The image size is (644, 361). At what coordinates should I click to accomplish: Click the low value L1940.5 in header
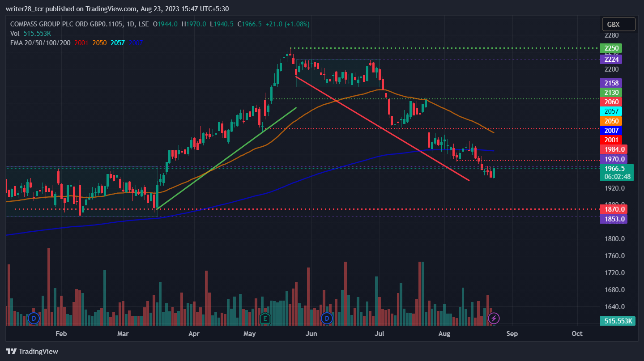222,24
